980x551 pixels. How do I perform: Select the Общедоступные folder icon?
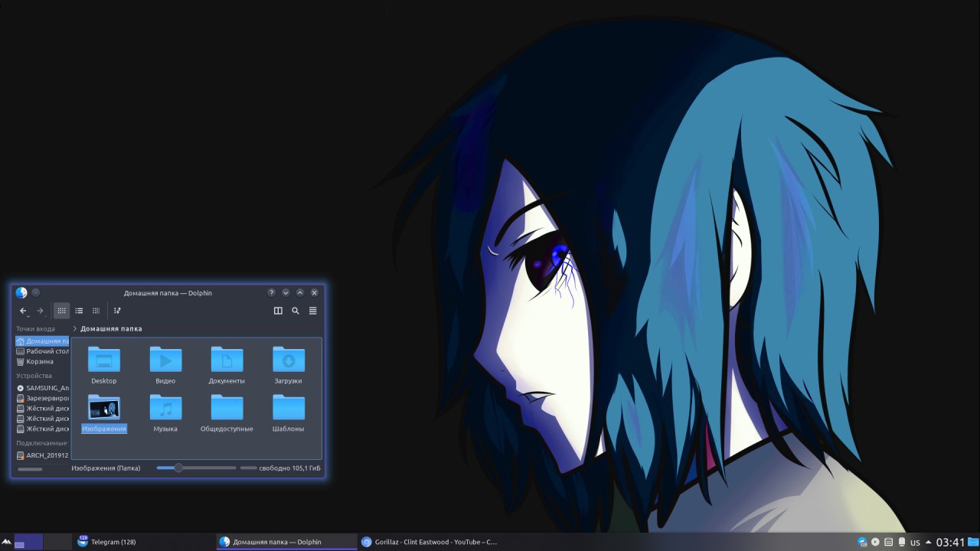(227, 407)
